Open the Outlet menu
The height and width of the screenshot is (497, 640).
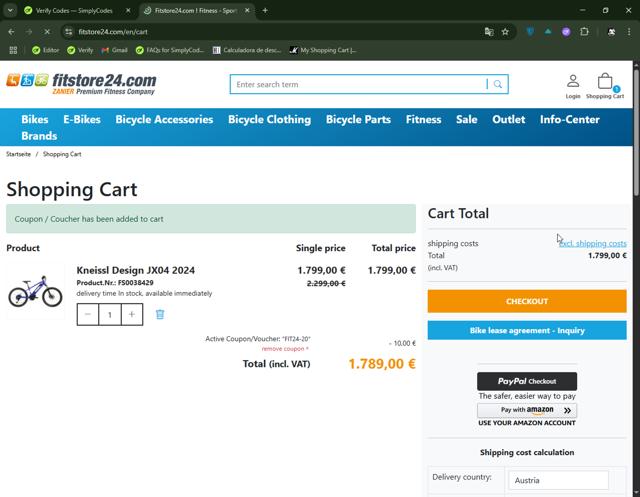coord(509,119)
